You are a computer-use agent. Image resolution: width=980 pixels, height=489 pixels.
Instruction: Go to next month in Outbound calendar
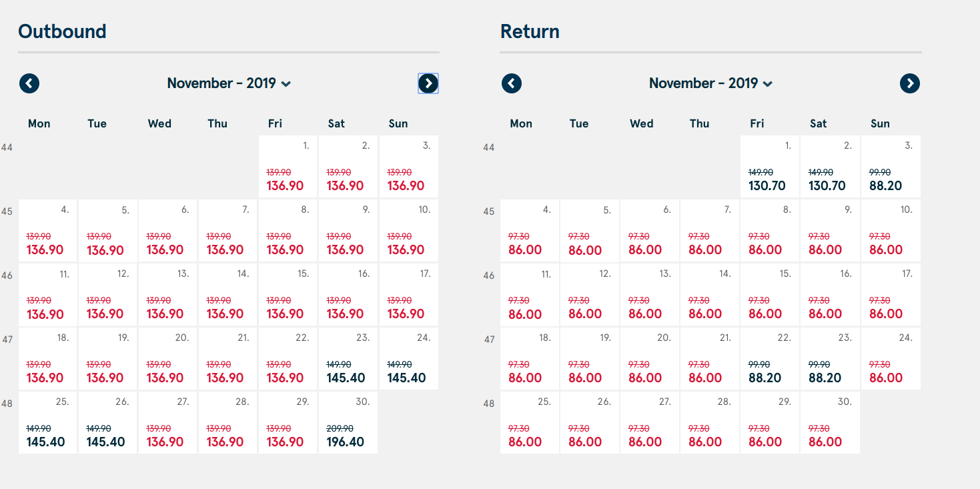pos(428,83)
